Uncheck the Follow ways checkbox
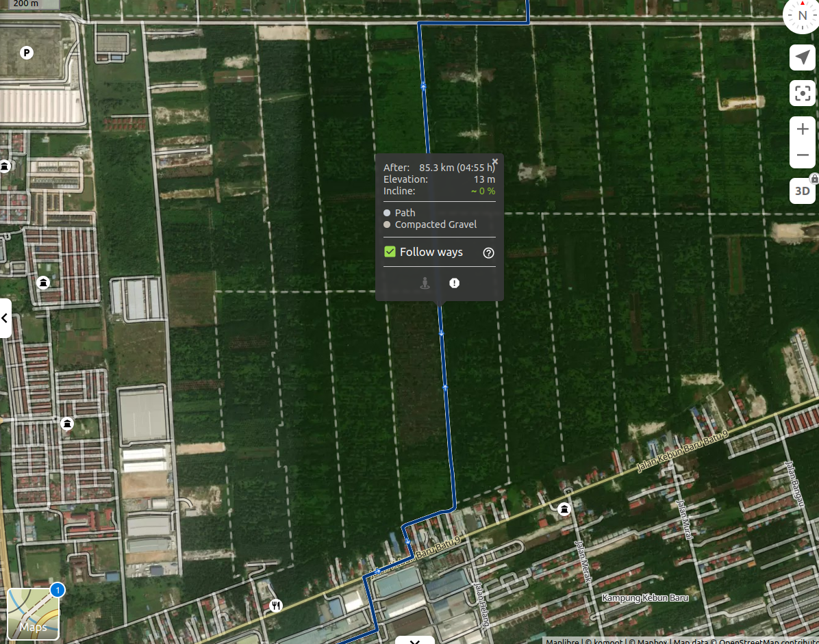 [390, 252]
